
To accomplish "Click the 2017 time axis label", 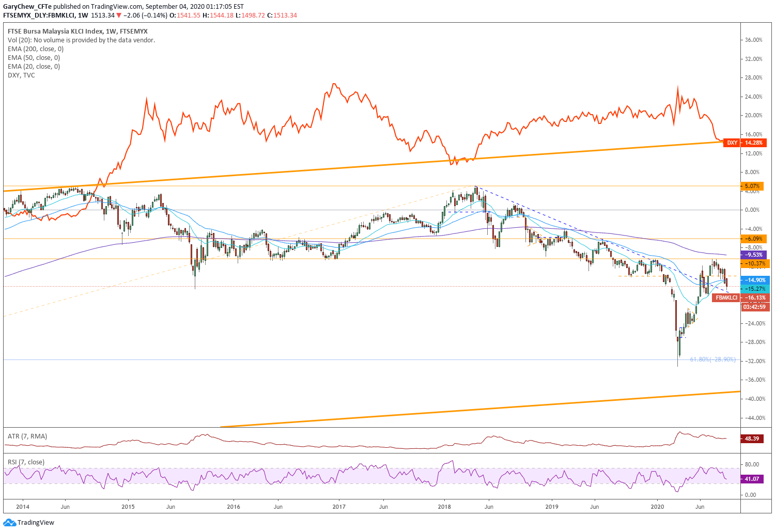I will click(339, 507).
